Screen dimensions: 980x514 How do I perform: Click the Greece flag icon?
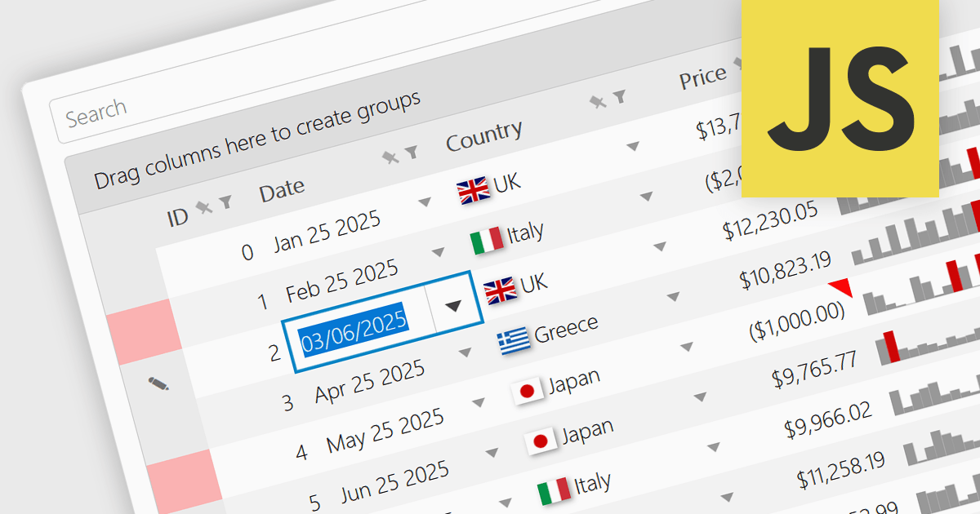tap(514, 340)
